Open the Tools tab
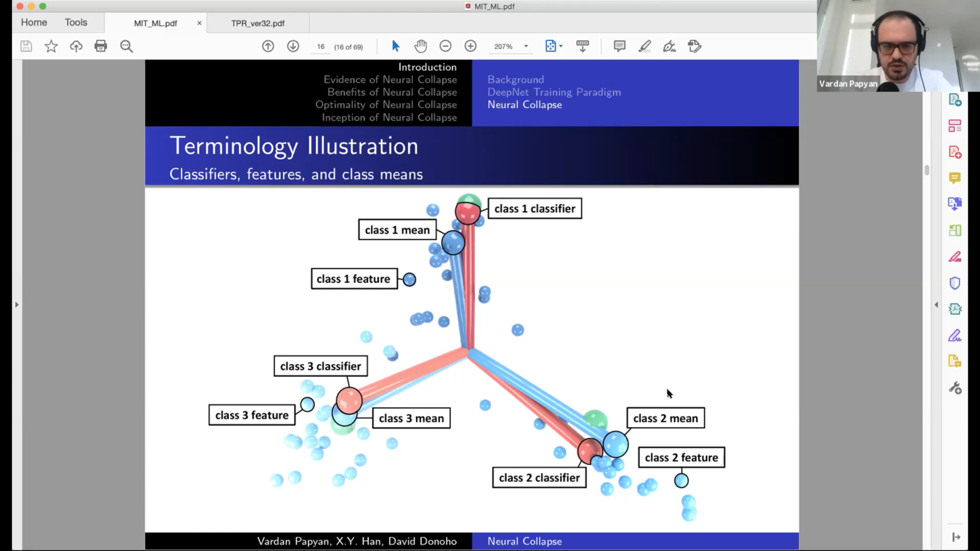Image resolution: width=980 pixels, height=551 pixels. pyautogui.click(x=76, y=22)
